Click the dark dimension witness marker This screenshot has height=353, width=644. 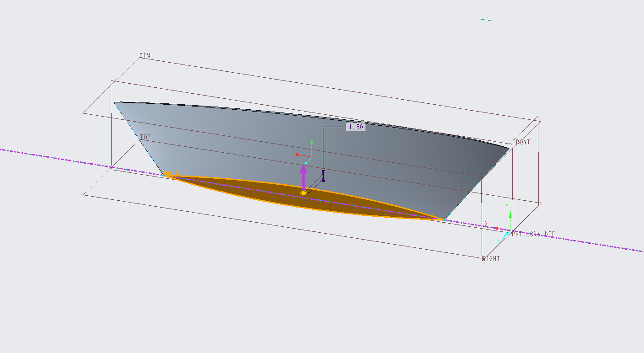tap(323, 176)
